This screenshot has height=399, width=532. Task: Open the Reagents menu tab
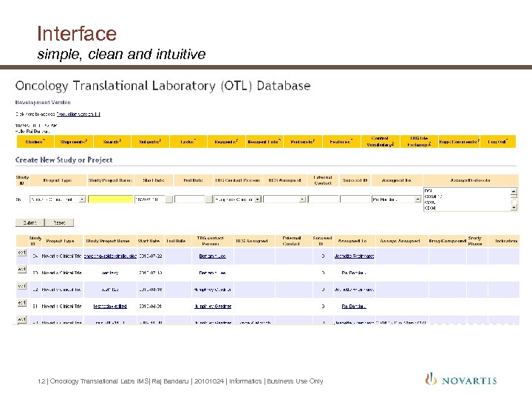pos(227,141)
